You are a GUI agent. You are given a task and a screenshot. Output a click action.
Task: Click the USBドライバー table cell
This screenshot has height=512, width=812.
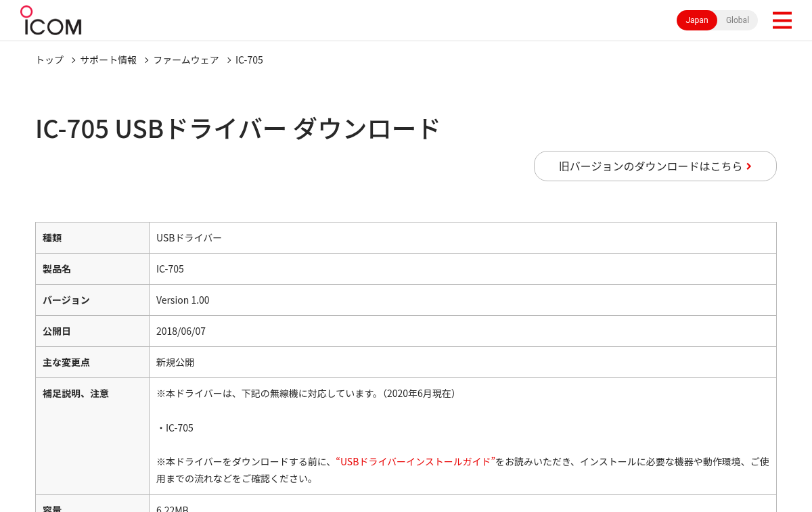coord(463,238)
